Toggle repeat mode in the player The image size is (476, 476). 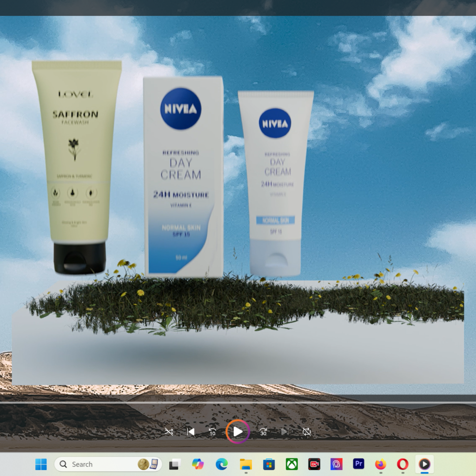[307, 431]
